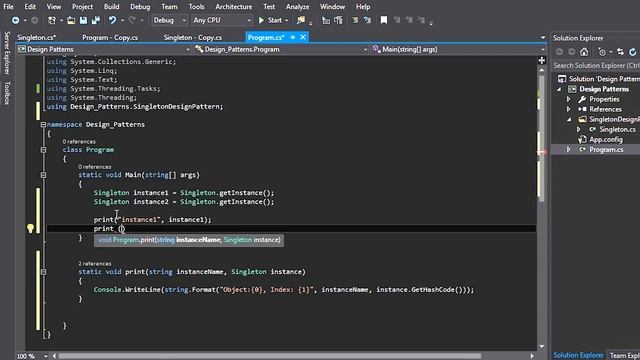Click the Redo arrow icon

[x=132, y=20]
